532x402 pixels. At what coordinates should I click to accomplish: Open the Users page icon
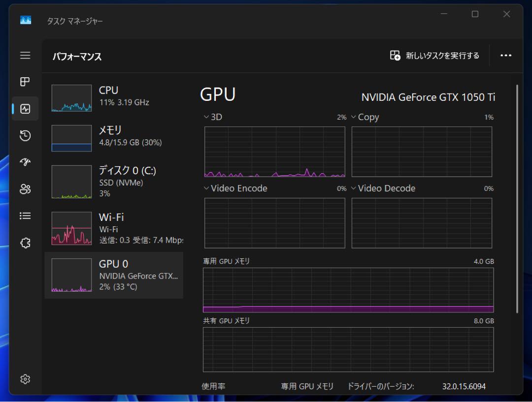click(25, 189)
